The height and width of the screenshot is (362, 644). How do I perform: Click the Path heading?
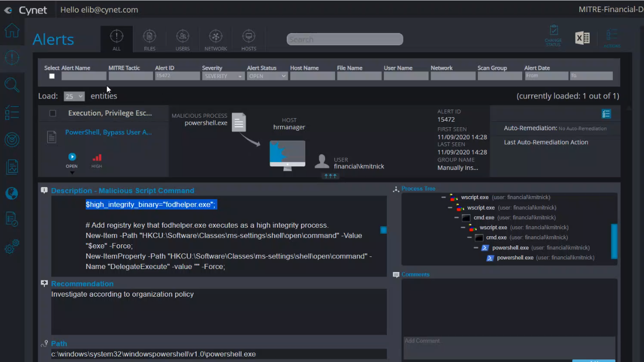[59, 344]
